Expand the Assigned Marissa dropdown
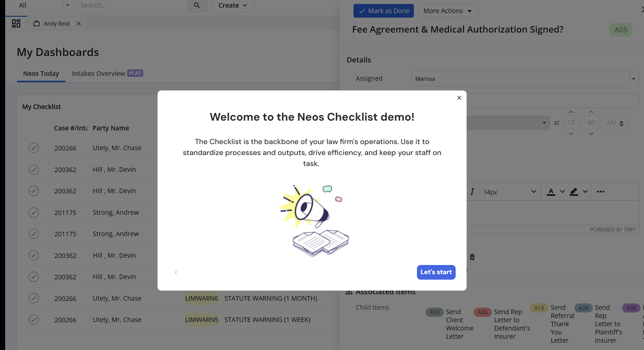 point(634,79)
